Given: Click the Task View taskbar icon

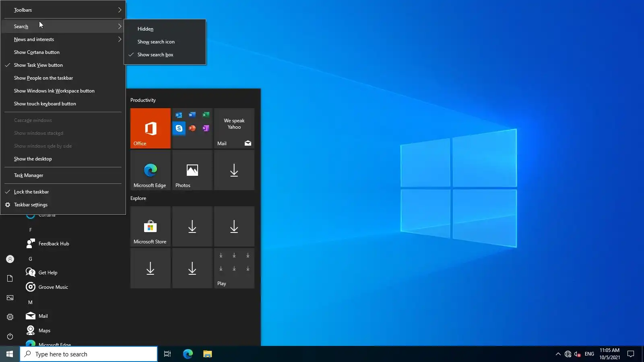Looking at the screenshot, I should tap(167, 354).
